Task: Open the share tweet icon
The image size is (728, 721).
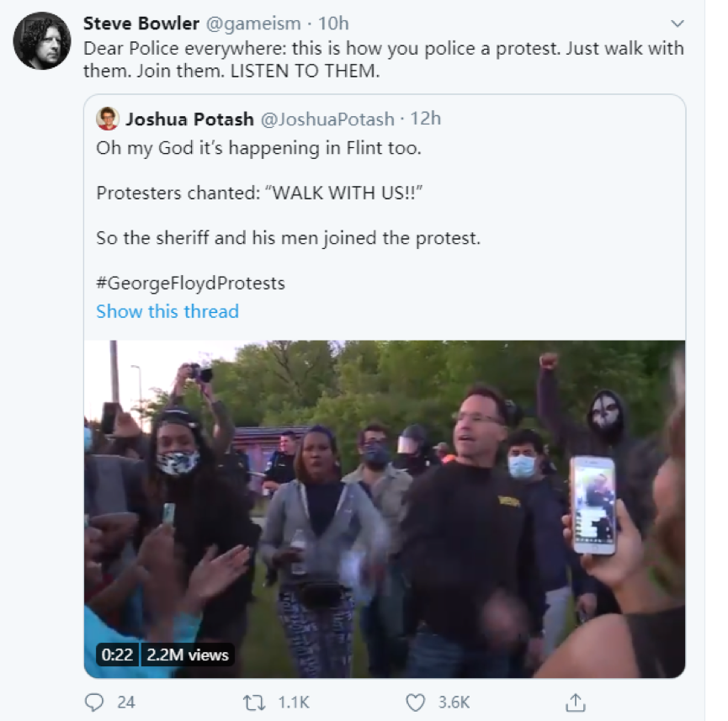Action: click(576, 701)
